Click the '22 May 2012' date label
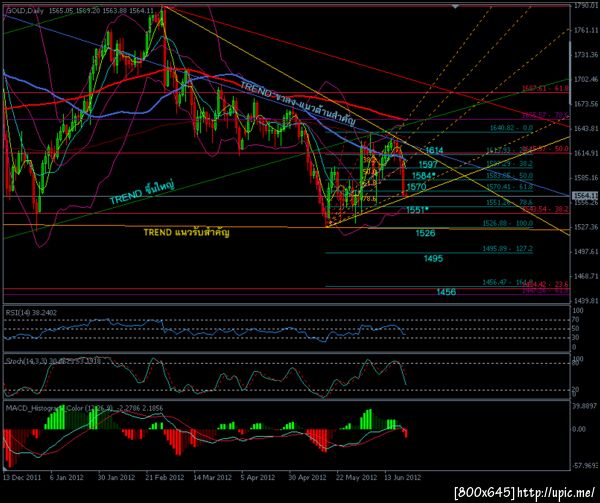600x503 pixels. coord(356,478)
